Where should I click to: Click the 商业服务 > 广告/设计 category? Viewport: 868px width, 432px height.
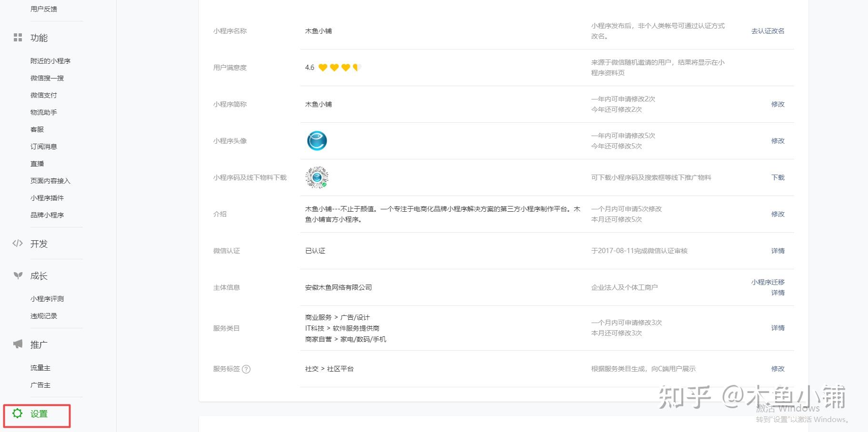338,317
